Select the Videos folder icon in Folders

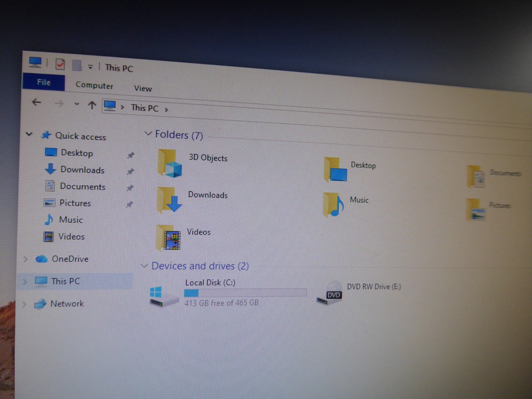tap(168, 237)
